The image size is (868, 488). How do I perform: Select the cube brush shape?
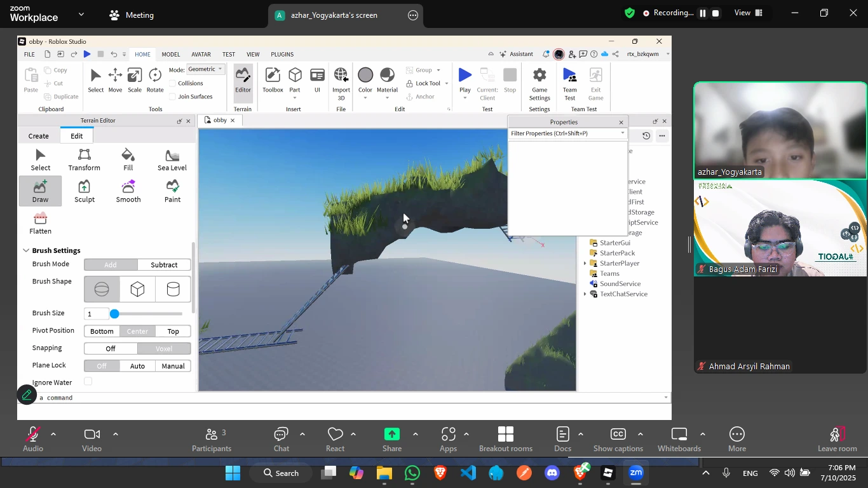coord(137,290)
